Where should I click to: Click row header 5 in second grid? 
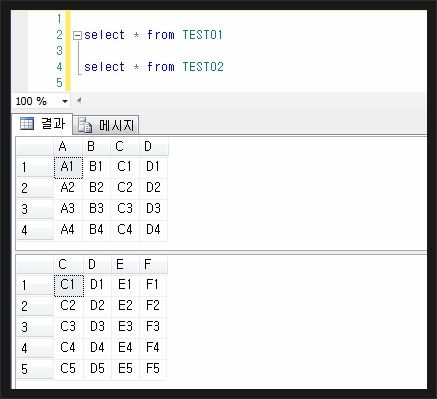35,369
